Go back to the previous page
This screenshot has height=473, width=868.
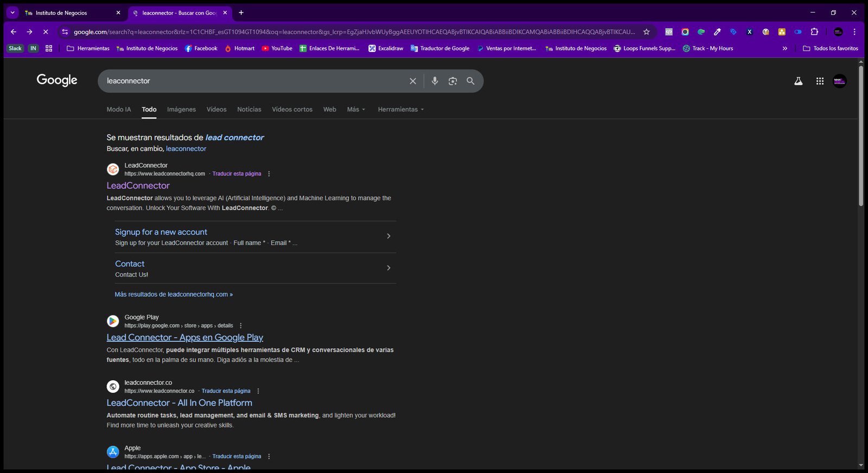click(x=14, y=32)
